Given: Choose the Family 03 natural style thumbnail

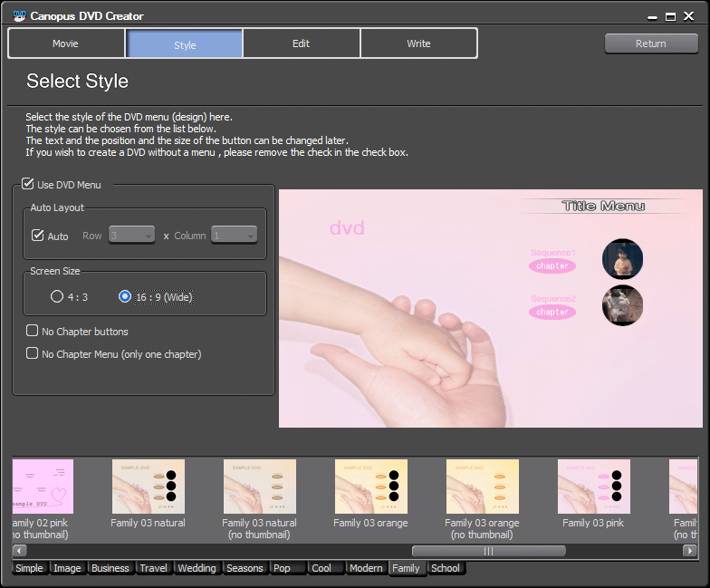Looking at the screenshot, I should coord(148,487).
